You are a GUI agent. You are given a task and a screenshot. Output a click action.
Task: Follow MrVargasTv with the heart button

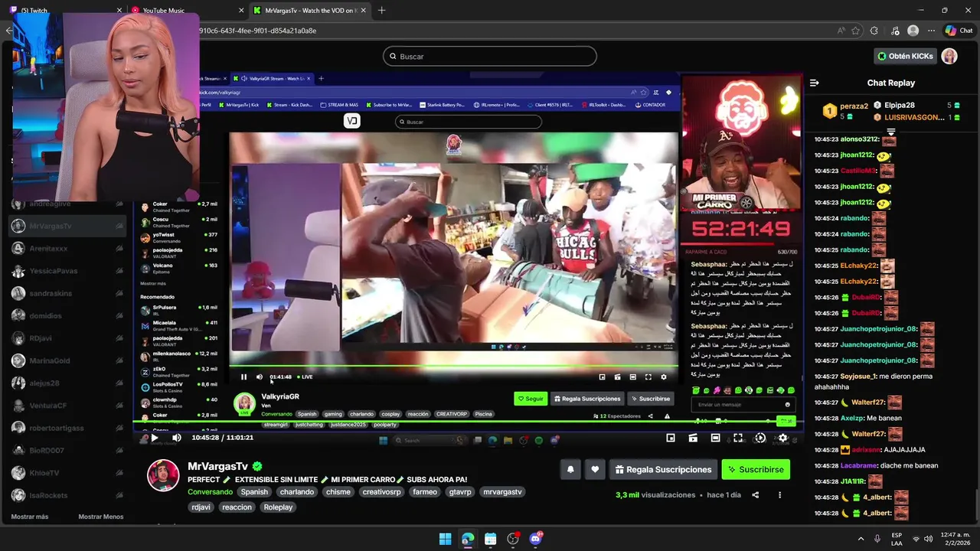point(595,470)
